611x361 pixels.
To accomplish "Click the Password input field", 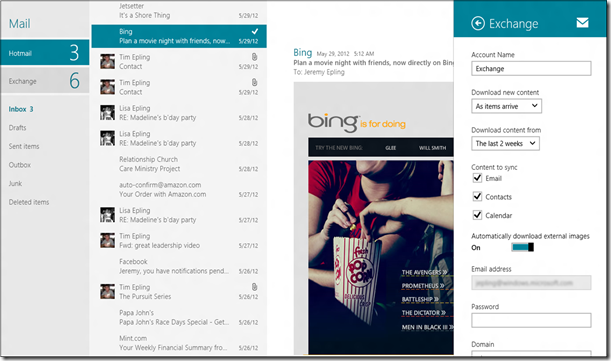I will [531, 320].
